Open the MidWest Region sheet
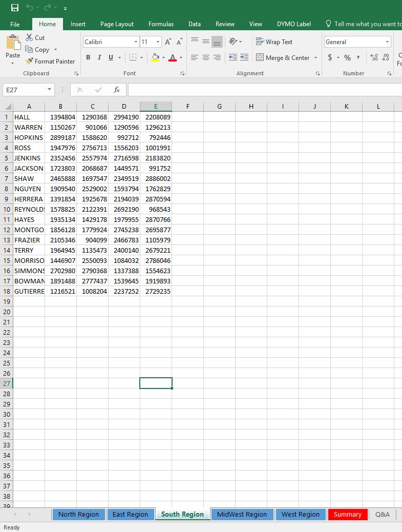 click(242, 515)
